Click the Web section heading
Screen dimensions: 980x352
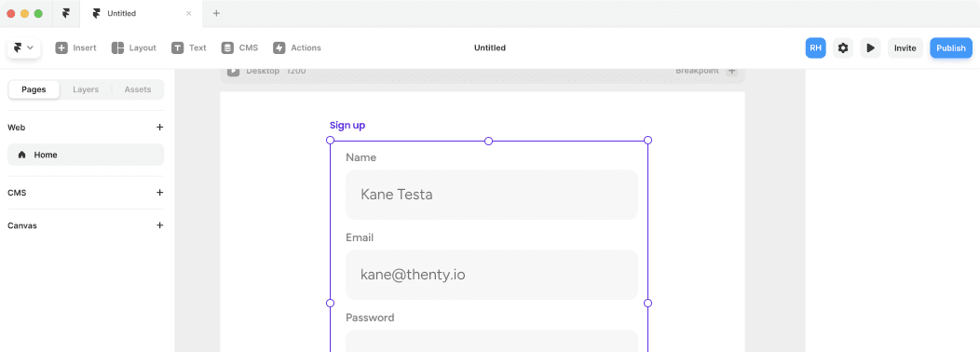pos(16,128)
